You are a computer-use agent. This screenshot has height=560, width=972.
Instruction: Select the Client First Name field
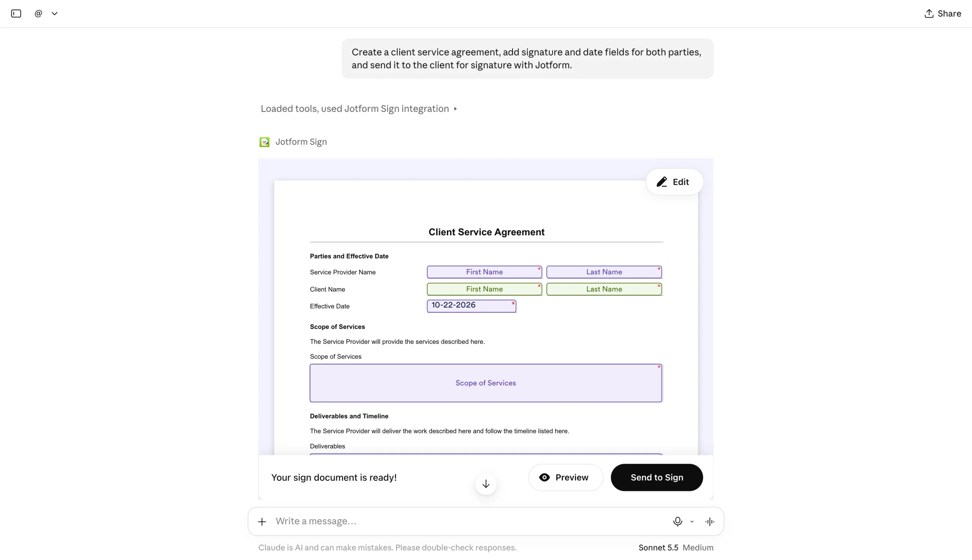coord(484,289)
